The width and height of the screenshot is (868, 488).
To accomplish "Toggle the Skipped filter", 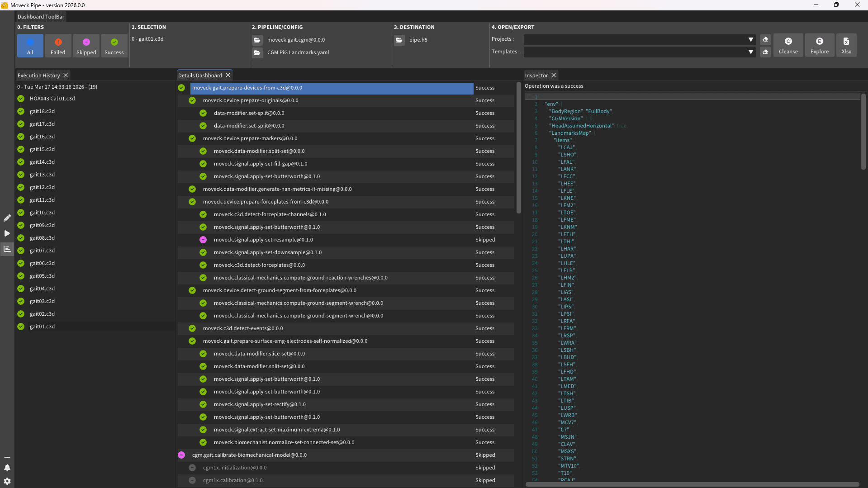I will 86,46.
